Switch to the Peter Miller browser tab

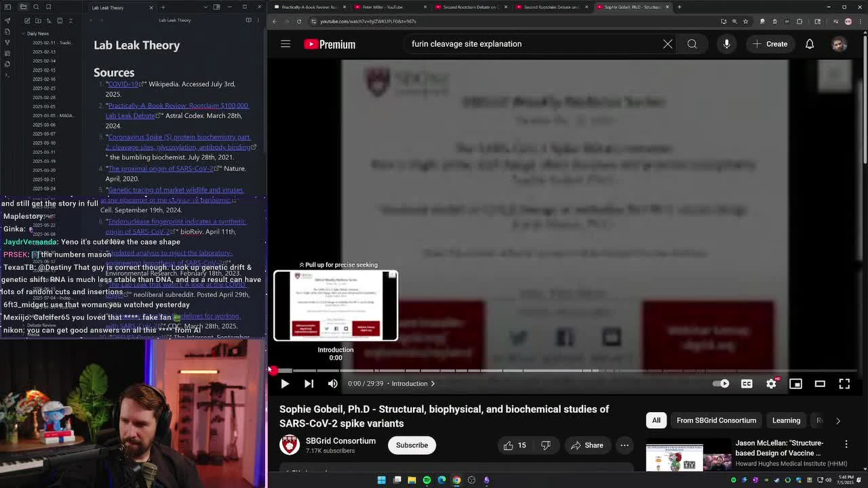coord(390,7)
